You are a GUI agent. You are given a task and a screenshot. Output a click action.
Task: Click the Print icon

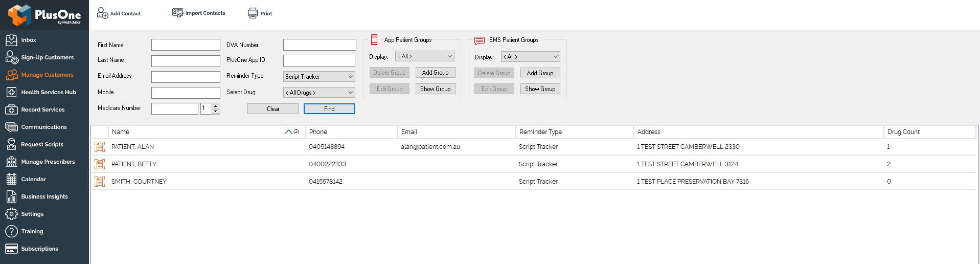[253, 13]
